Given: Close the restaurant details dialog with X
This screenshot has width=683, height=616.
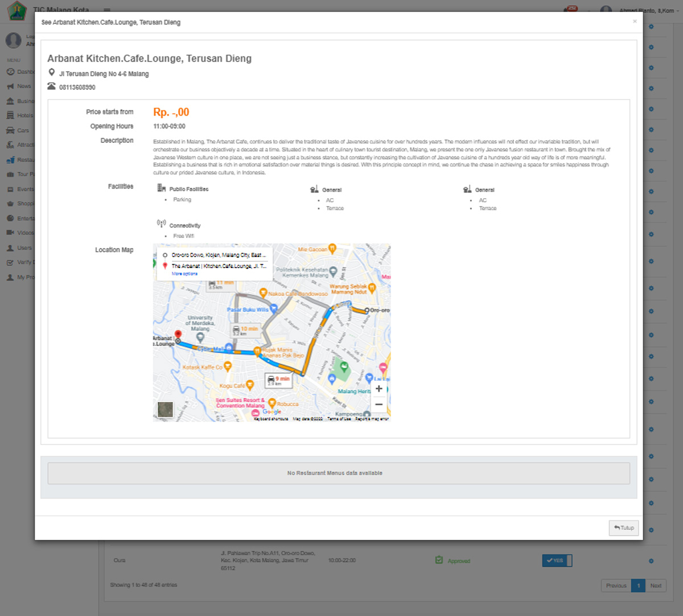Looking at the screenshot, I should [635, 22].
